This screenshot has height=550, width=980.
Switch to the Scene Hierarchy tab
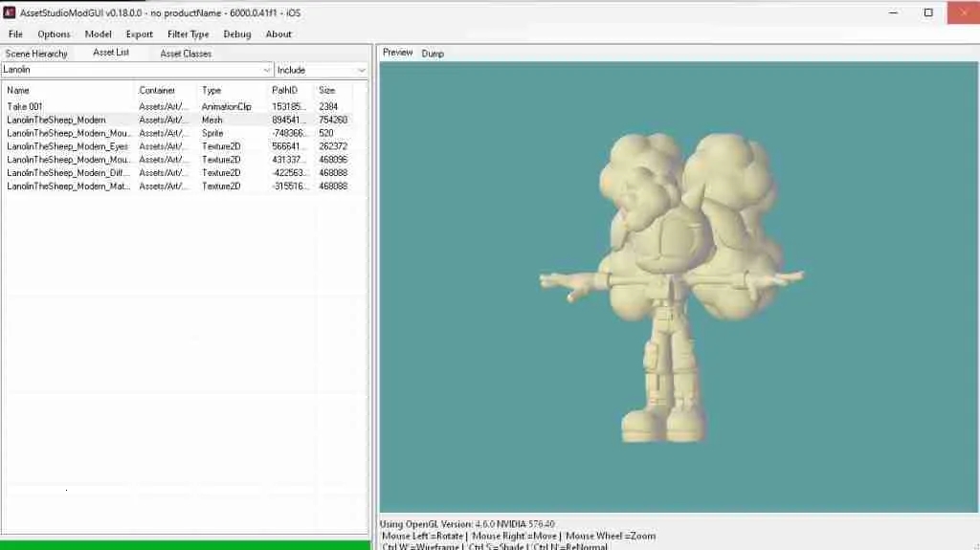tap(36, 54)
